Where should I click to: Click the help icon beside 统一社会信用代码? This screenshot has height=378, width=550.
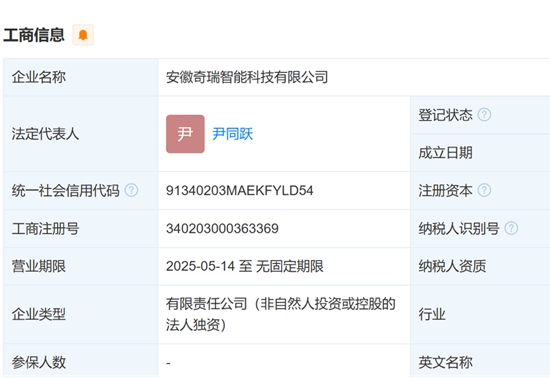click(x=132, y=190)
